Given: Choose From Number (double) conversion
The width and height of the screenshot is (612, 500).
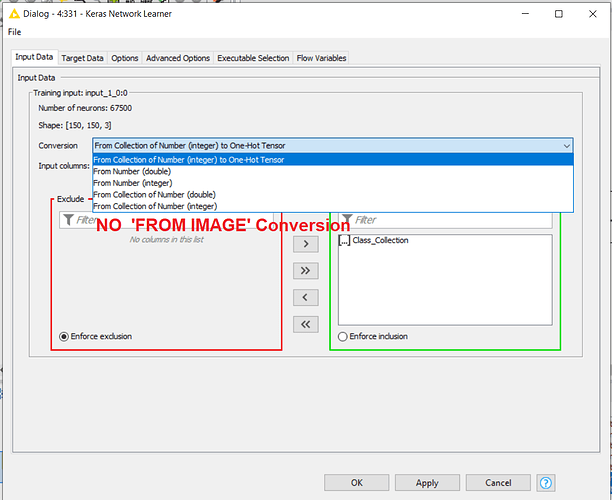Looking at the screenshot, I should pyautogui.click(x=333, y=171).
